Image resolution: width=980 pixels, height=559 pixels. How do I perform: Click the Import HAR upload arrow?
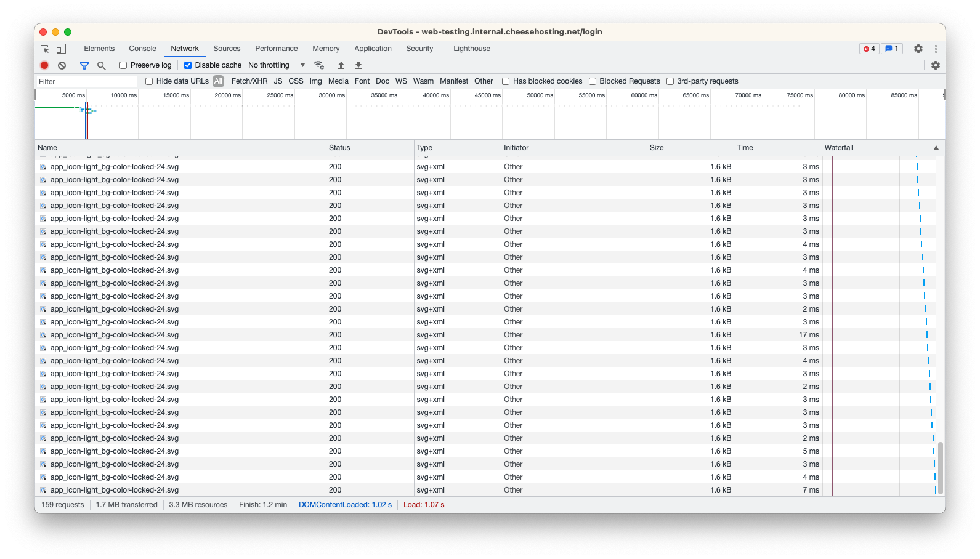341,65
